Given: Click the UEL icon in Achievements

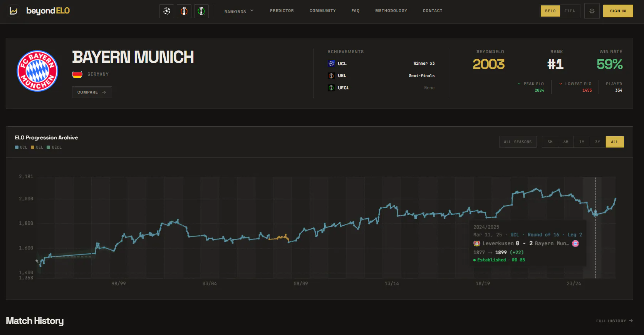Looking at the screenshot, I should (331, 76).
